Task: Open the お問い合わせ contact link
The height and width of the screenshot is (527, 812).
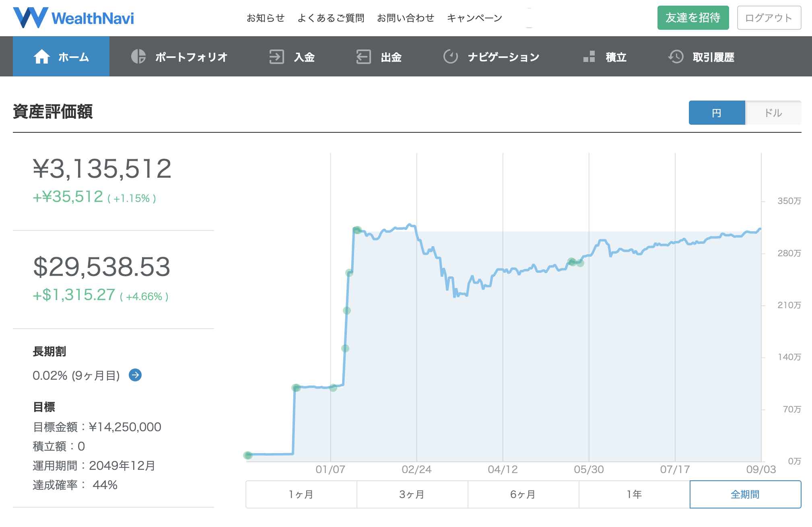Action: pyautogui.click(x=406, y=18)
